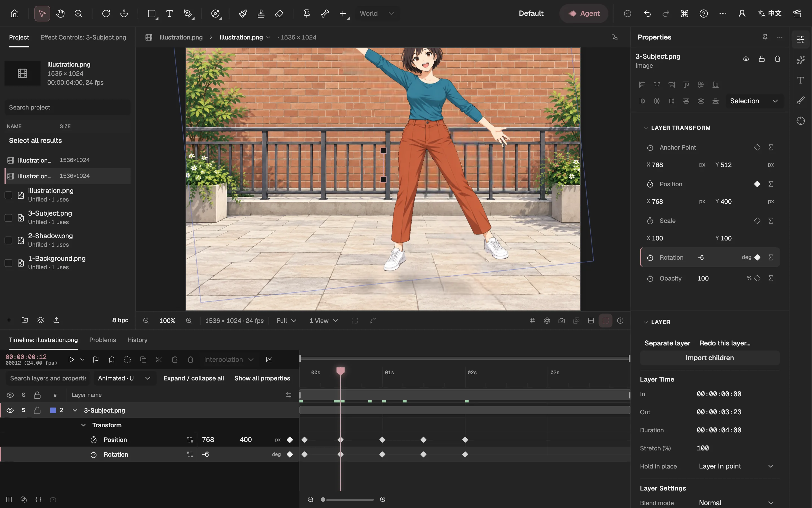Select the Pen tool
The height and width of the screenshot is (508, 812).
[188, 14]
